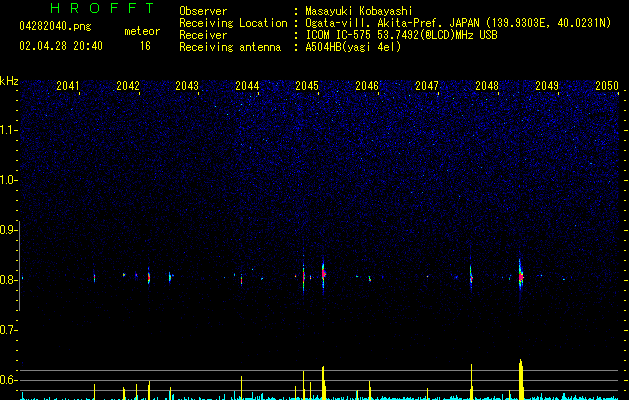Click the Ogata-vill. Akita-Pref. JAPAN coordinates text
629x400 pixels.
pyautogui.click(x=458, y=23)
